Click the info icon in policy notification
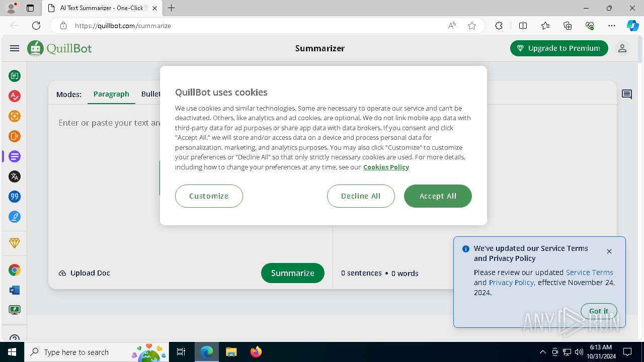 point(466,249)
